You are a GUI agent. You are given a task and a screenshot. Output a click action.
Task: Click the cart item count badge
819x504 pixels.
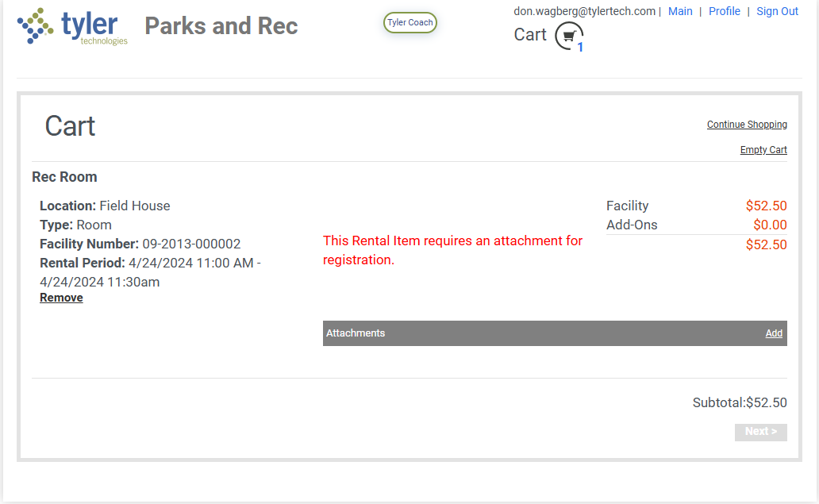click(580, 48)
